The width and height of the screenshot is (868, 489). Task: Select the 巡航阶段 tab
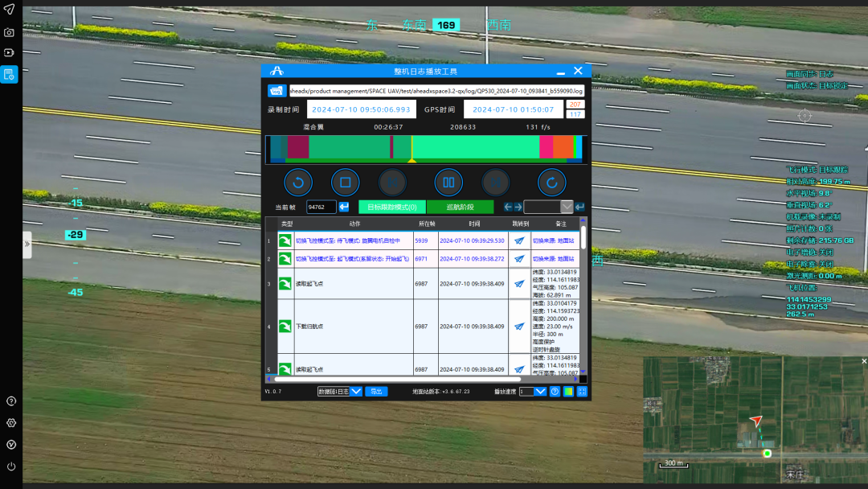pyautogui.click(x=460, y=207)
